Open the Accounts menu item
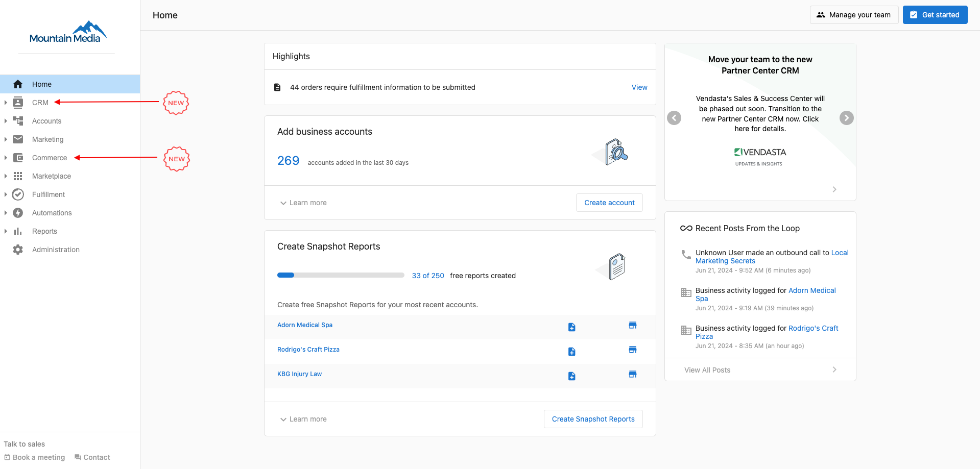This screenshot has height=469, width=980. coord(70,121)
